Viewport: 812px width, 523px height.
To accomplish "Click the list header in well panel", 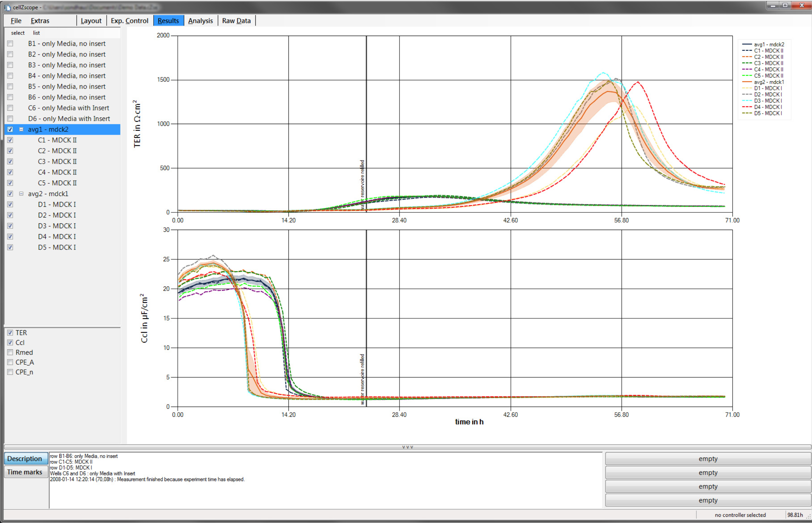I will click(36, 33).
